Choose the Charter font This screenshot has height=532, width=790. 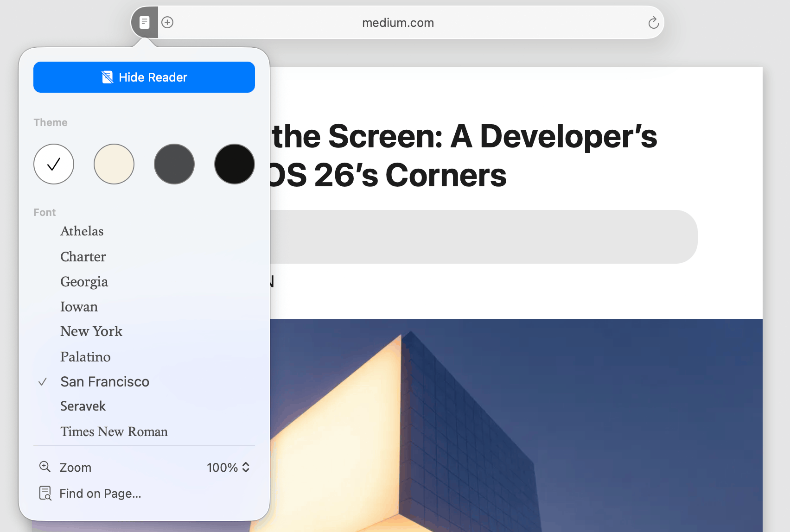tap(83, 257)
